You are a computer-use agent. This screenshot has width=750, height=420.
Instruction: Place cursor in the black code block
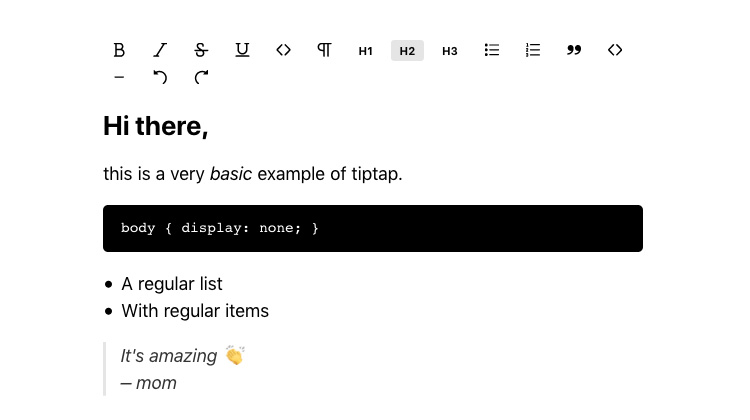coord(372,228)
